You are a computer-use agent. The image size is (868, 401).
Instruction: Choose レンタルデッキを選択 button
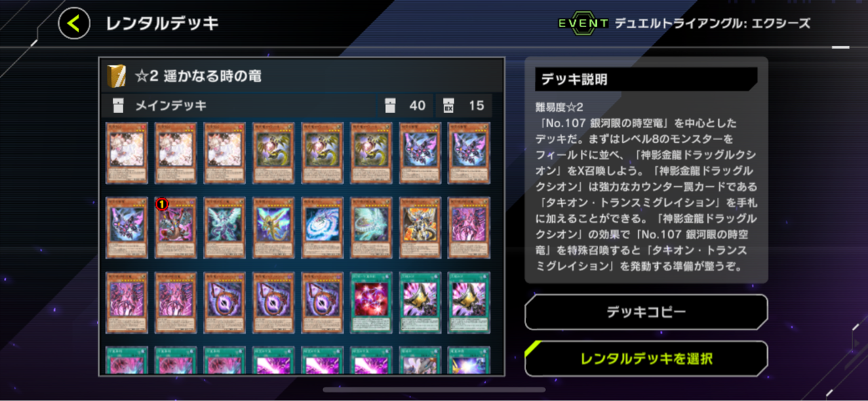tap(646, 358)
